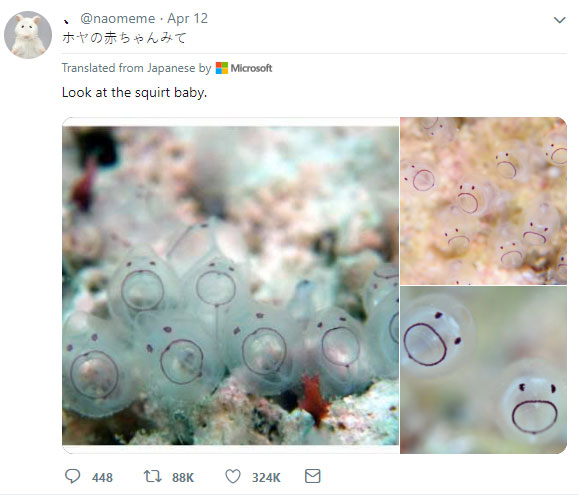Click the reply speech bubble icon
578x496 pixels.
[x=72, y=476]
